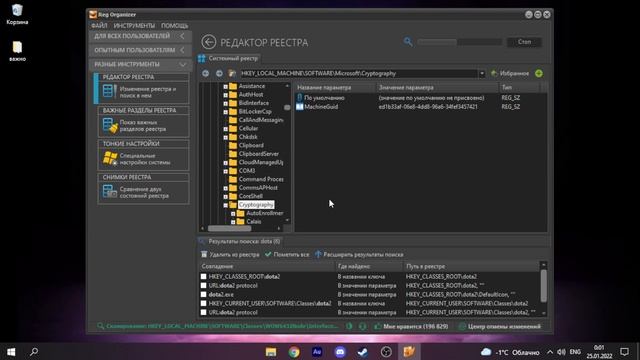The height and width of the screenshot is (360, 640).
Task: Check the HKEY_CLASSES_ROOT\dota2 result box
Action: point(204,277)
